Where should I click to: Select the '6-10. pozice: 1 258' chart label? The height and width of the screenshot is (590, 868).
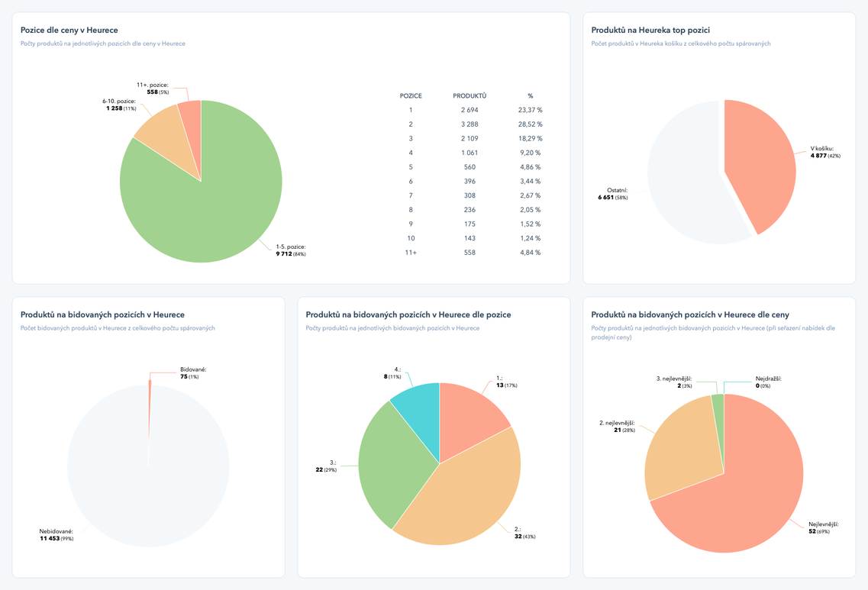(x=119, y=105)
